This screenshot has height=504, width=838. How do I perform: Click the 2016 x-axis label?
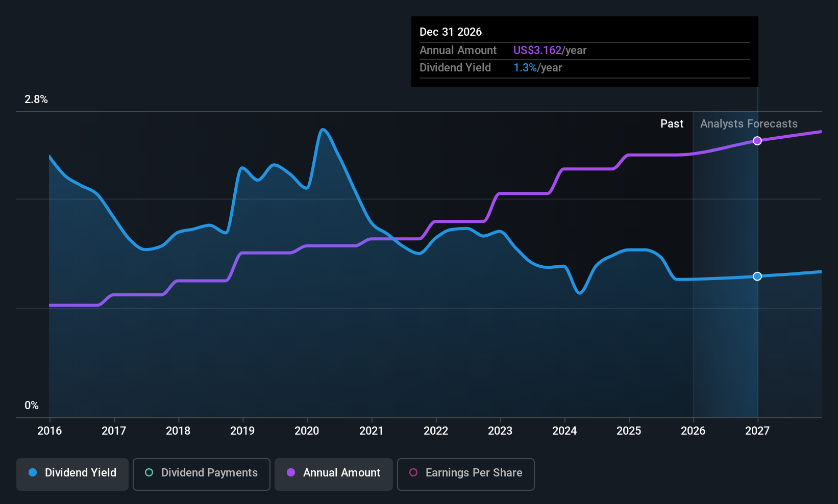pyautogui.click(x=50, y=431)
